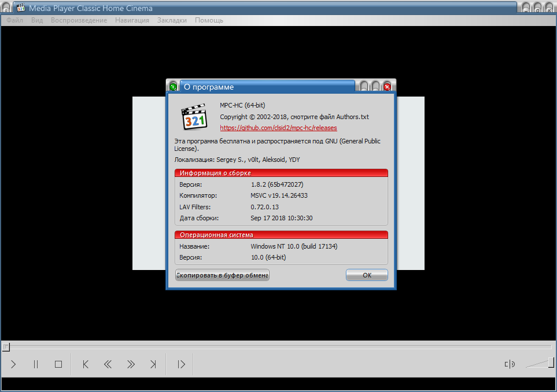Click the Pause button in the playback toolbar
Screen dimensions: 557x392
point(35,364)
